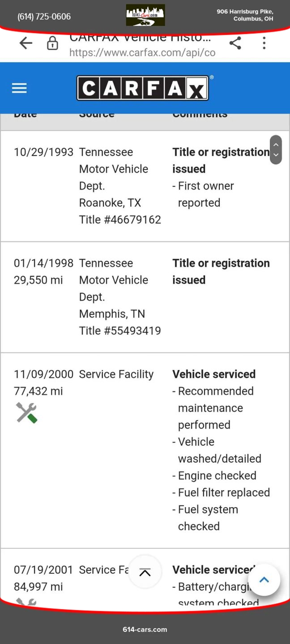Tap the browser back arrow
Screen dimensions: 290x644
tap(26, 43)
